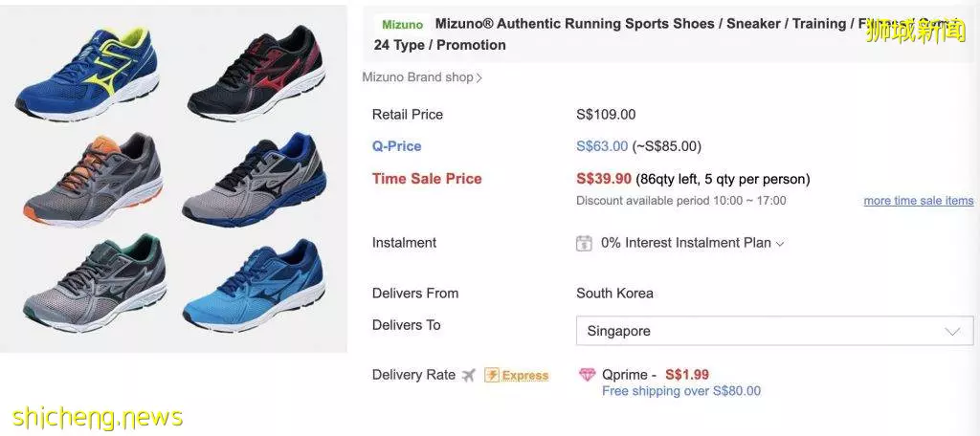Click the instalment calendar icon
The height and width of the screenshot is (436, 980).
pos(584,243)
